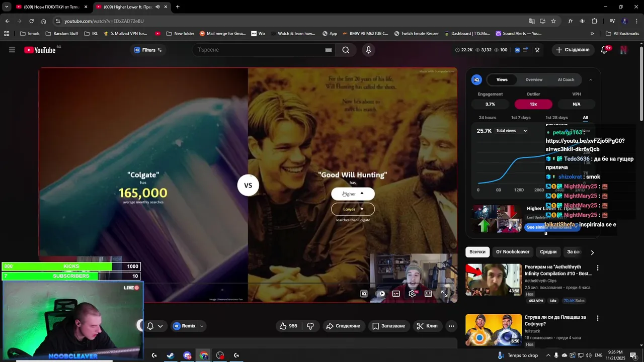The image size is (644, 362).
Task: Show hidden system tray icons chevron
Action: (548, 355)
